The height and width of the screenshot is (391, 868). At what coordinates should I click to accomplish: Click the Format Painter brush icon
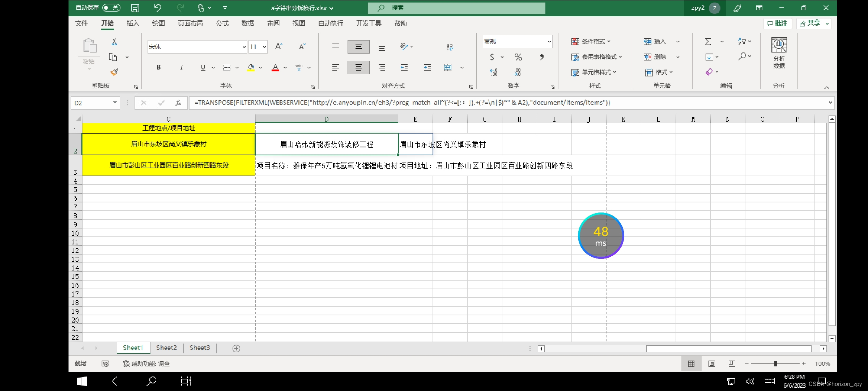pyautogui.click(x=114, y=72)
